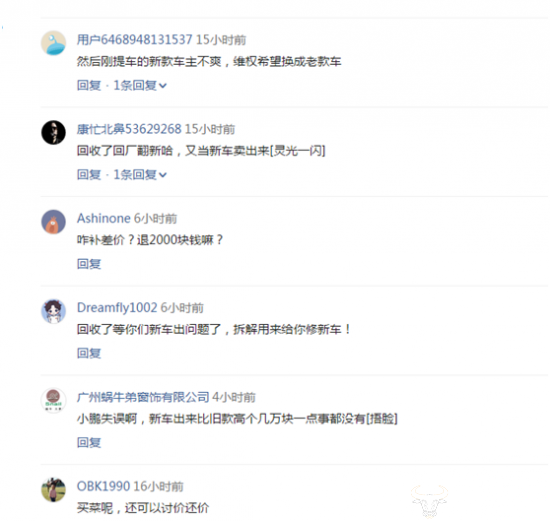Open username link 用户6468948131537

tap(134, 40)
